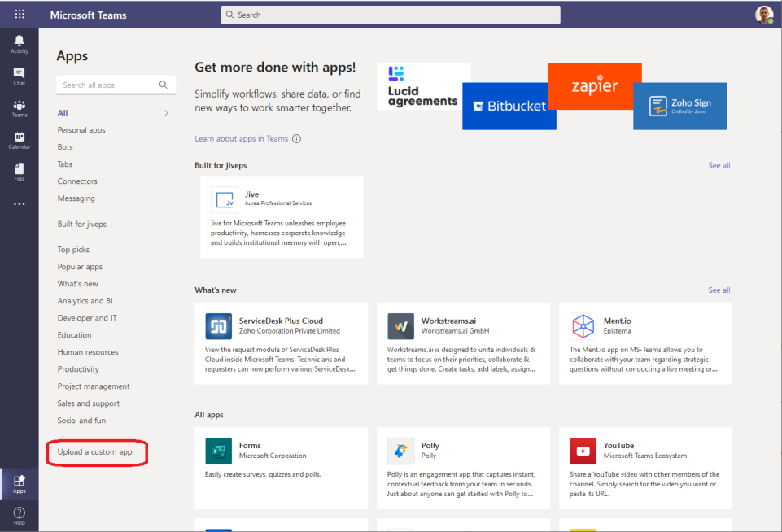
Task: Open the YouTube app title
Action: click(x=618, y=445)
